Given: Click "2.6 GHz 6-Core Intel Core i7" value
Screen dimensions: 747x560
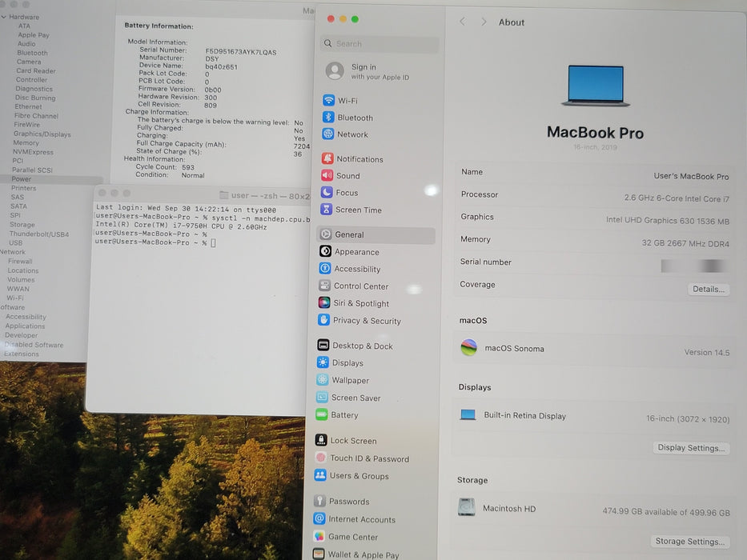Looking at the screenshot, I should pyautogui.click(x=677, y=198).
